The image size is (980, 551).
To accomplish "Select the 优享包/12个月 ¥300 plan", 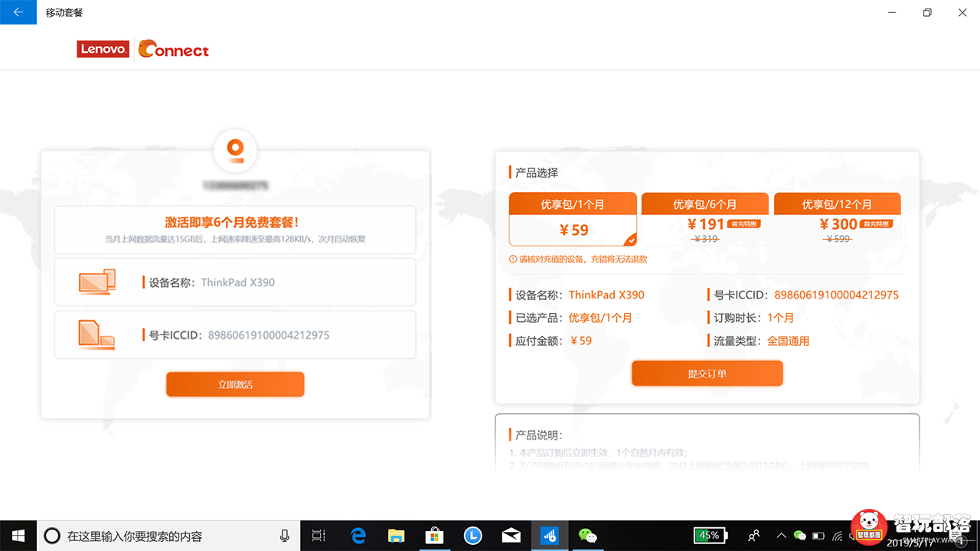I will click(837, 219).
